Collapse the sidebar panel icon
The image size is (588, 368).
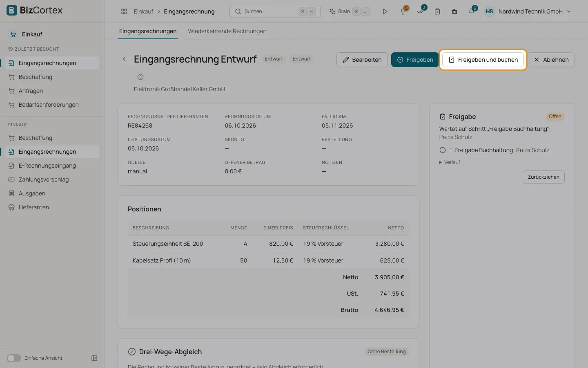click(94, 358)
